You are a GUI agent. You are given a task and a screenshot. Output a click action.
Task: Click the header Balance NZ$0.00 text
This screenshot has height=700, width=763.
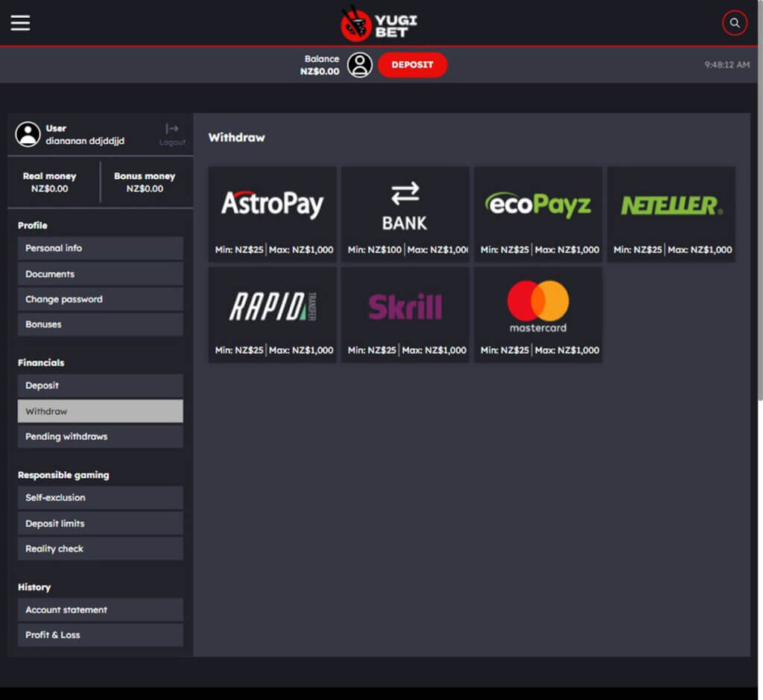click(320, 66)
